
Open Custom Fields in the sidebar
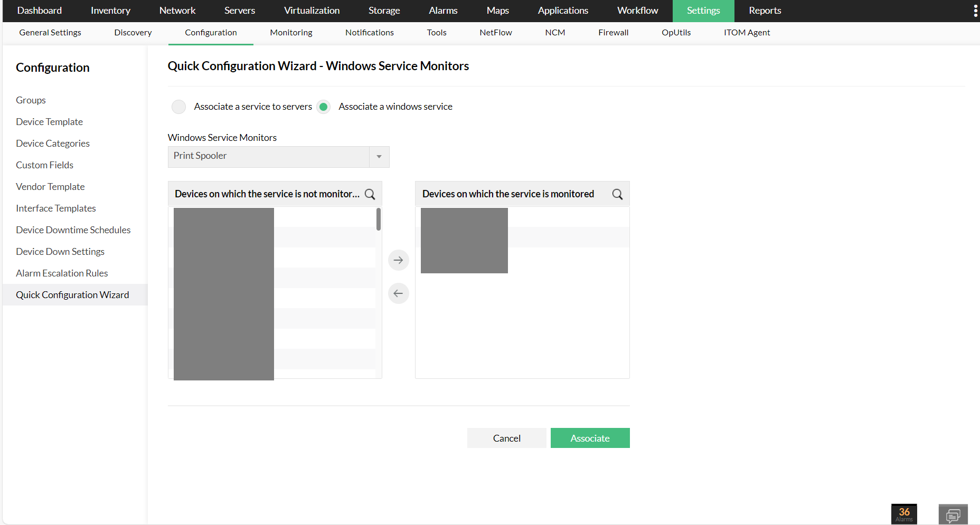coord(44,165)
